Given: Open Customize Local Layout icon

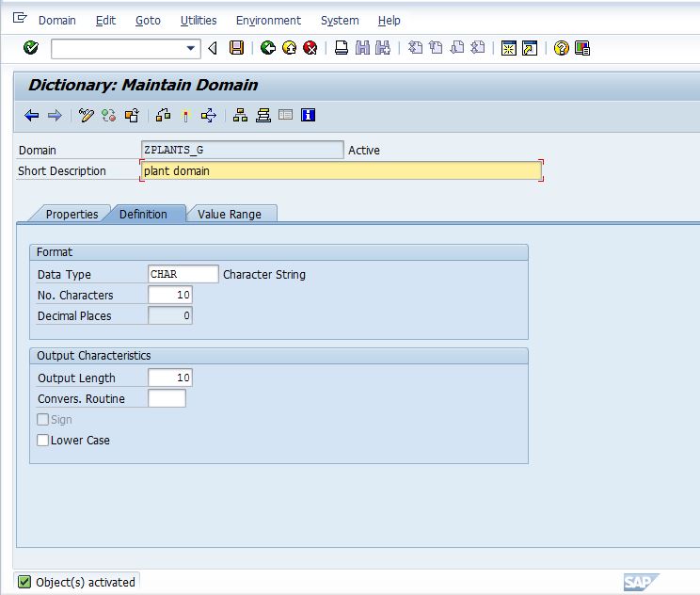Looking at the screenshot, I should pyautogui.click(x=582, y=48).
